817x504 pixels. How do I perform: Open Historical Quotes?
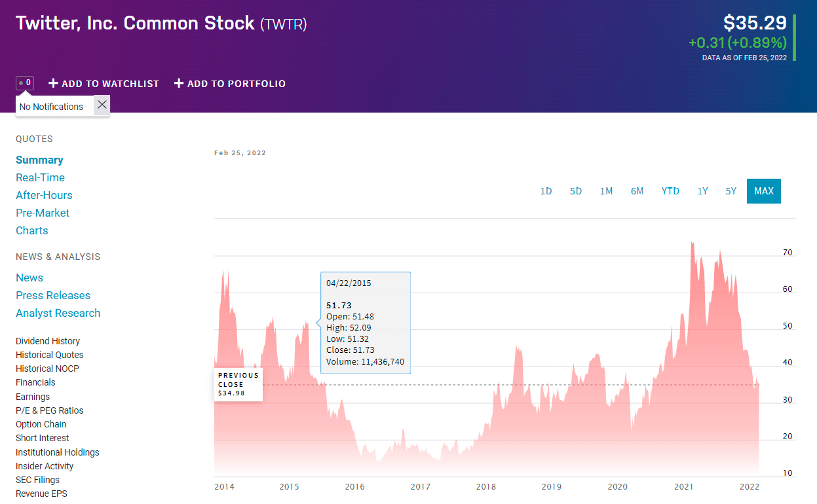(50, 355)
